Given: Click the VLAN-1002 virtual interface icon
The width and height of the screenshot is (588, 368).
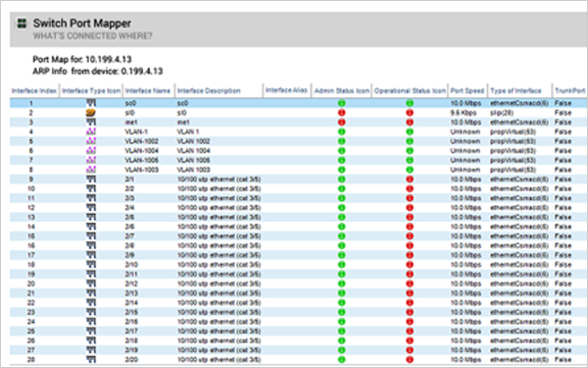Looking at the screenshot, I should pyautogui.click(x=91, y=140).
